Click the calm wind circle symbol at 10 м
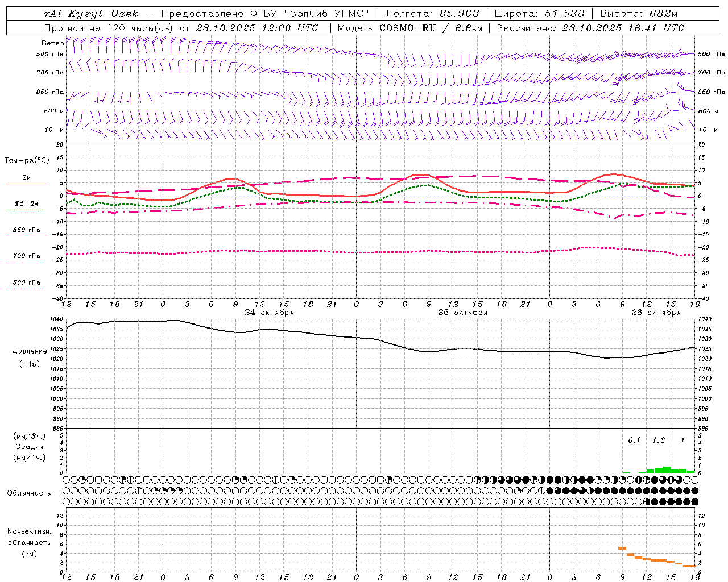This screenshot has height=582, width=728. (671, 129)
